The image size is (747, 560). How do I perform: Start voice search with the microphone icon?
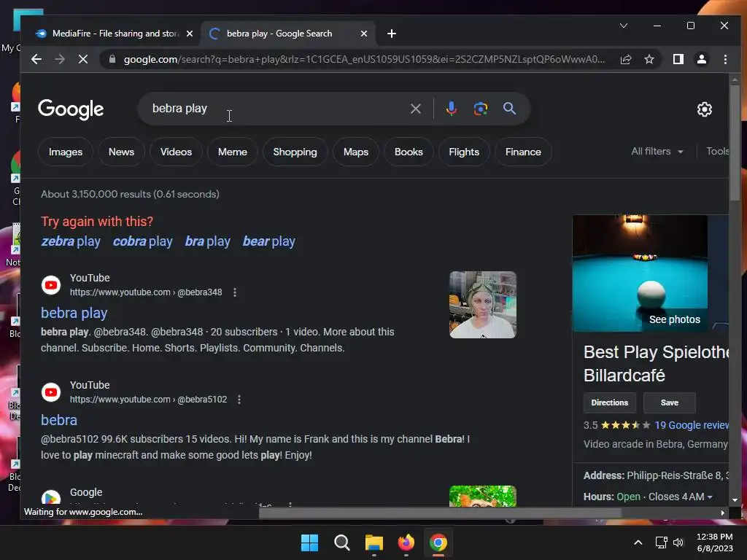[451, 109]
